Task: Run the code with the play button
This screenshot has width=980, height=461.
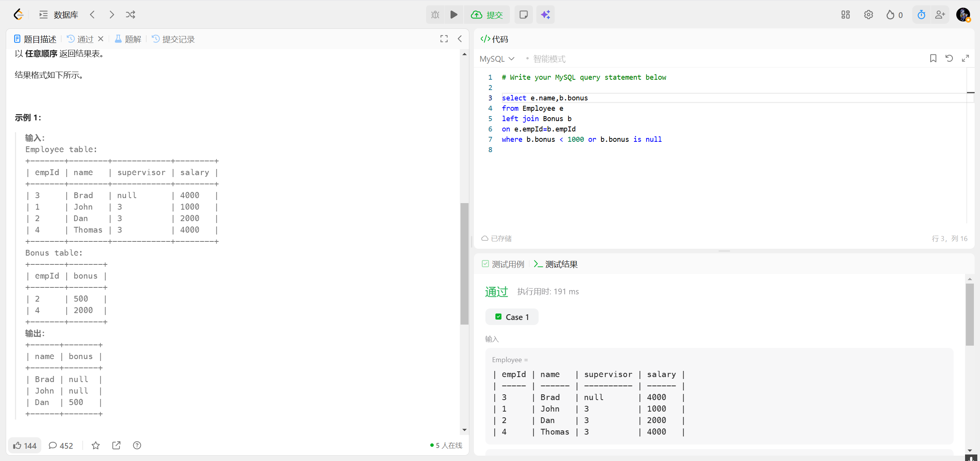Action: tap(454, 15)
